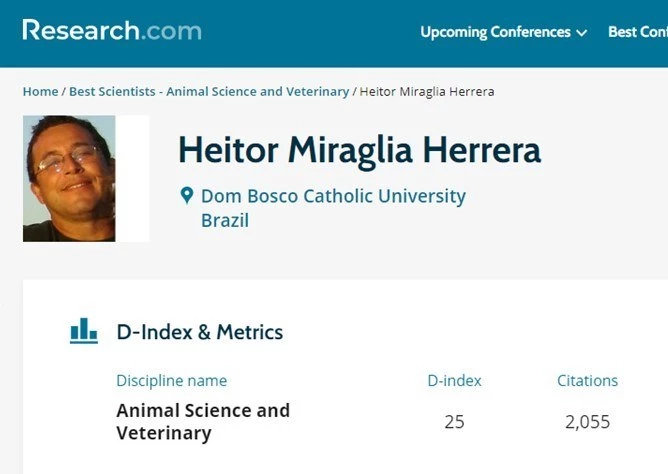Open the Dom Bosco Catholic University link
The height and width of the screenshot is (474, 668).
tap(333, 196)
